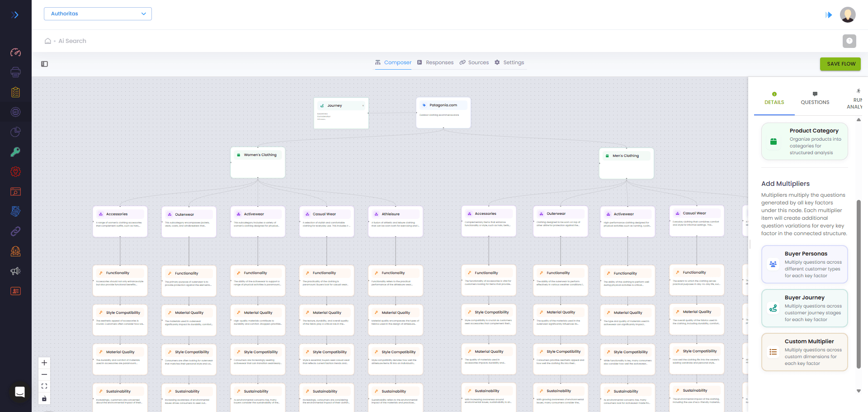Click the help question mark icon
This screenshot has height=412, width=868.
click(849, 41)
